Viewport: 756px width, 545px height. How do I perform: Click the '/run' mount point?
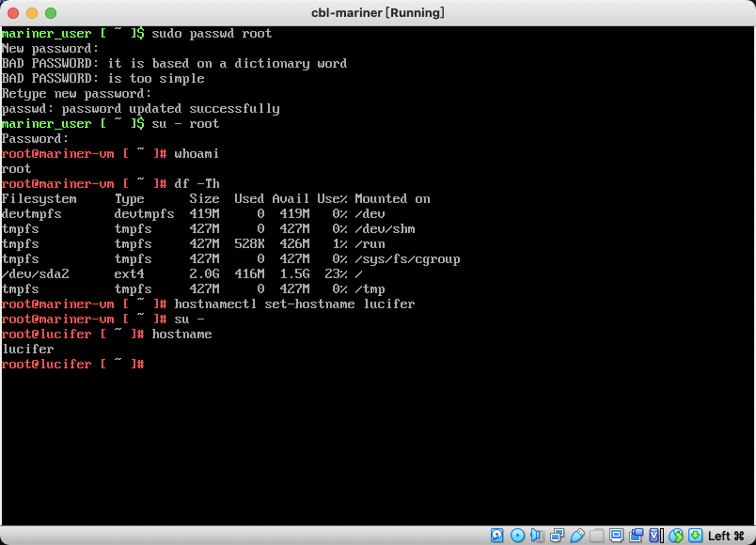click(370, 243)
